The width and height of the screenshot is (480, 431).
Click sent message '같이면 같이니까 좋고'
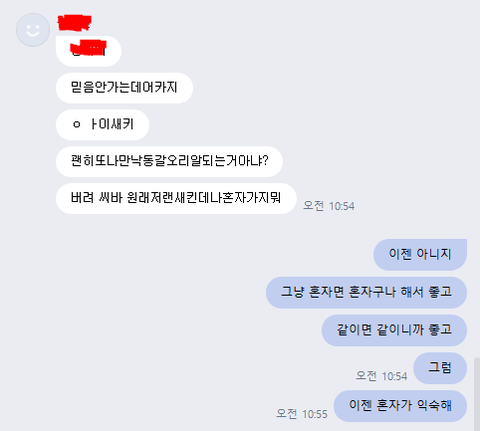tap(394, 330)
